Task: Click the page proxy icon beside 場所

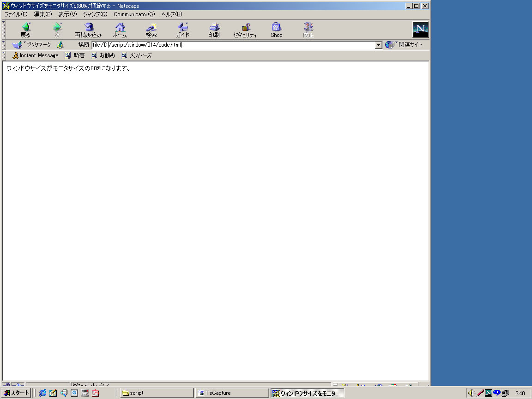Action: pyautogui.click(x=60, y=45)
